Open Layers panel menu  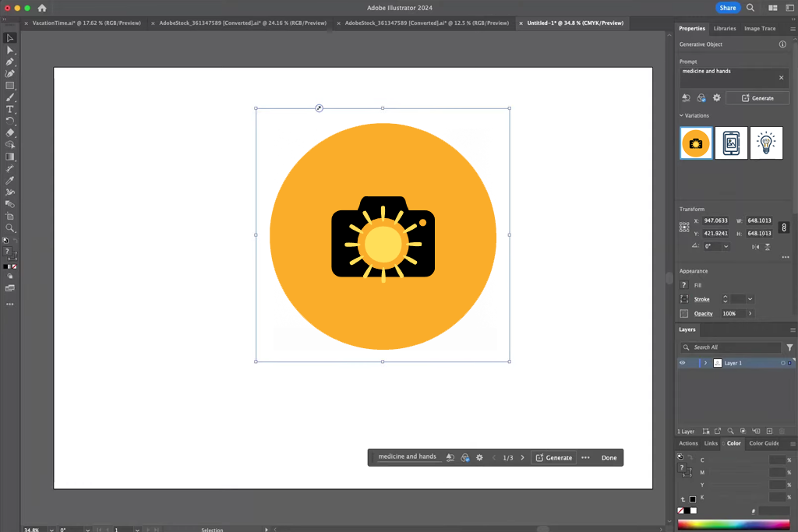pos(793,330)
